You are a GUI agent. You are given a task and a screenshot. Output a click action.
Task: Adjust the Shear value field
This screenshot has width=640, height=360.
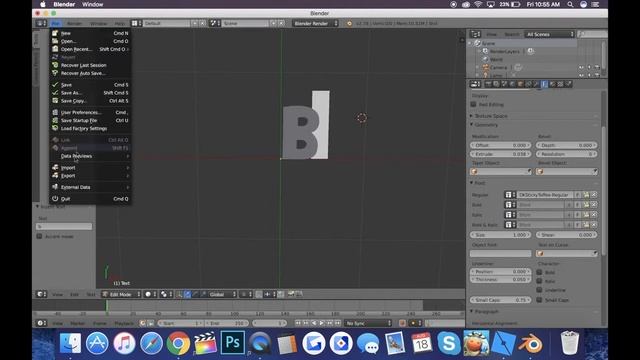click(567, 235)
